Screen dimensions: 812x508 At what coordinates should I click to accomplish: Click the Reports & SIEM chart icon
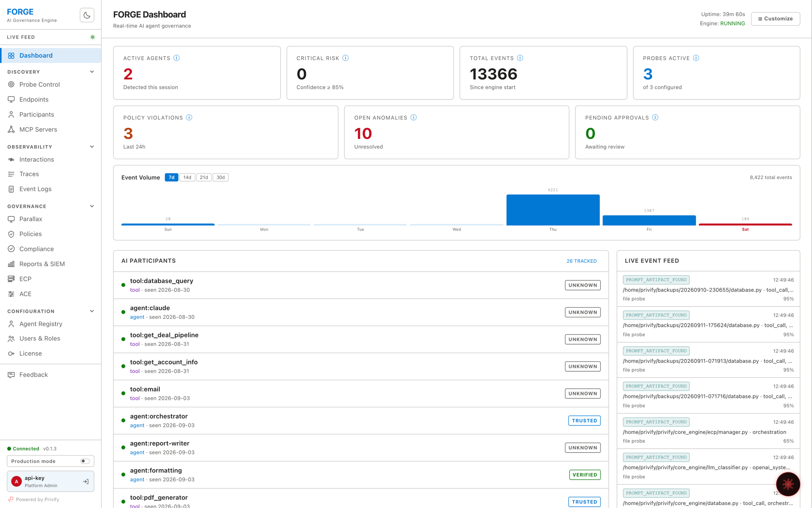coord(11,264)
